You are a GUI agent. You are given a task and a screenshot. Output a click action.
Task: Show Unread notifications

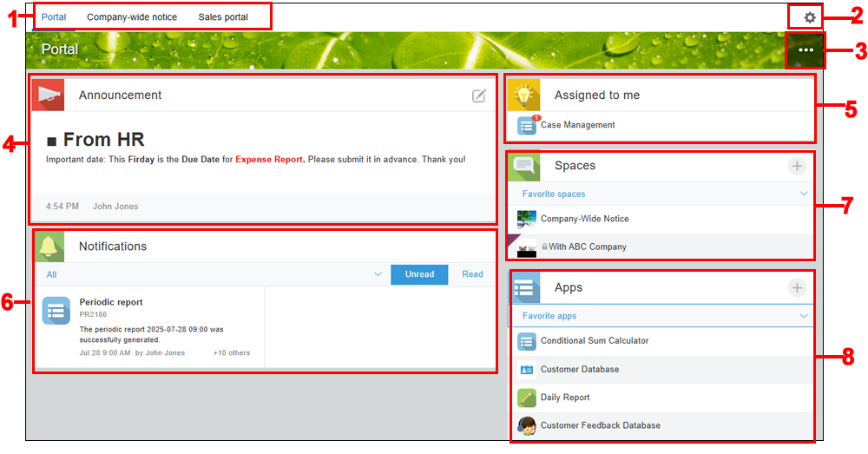[x=419, y=274]
